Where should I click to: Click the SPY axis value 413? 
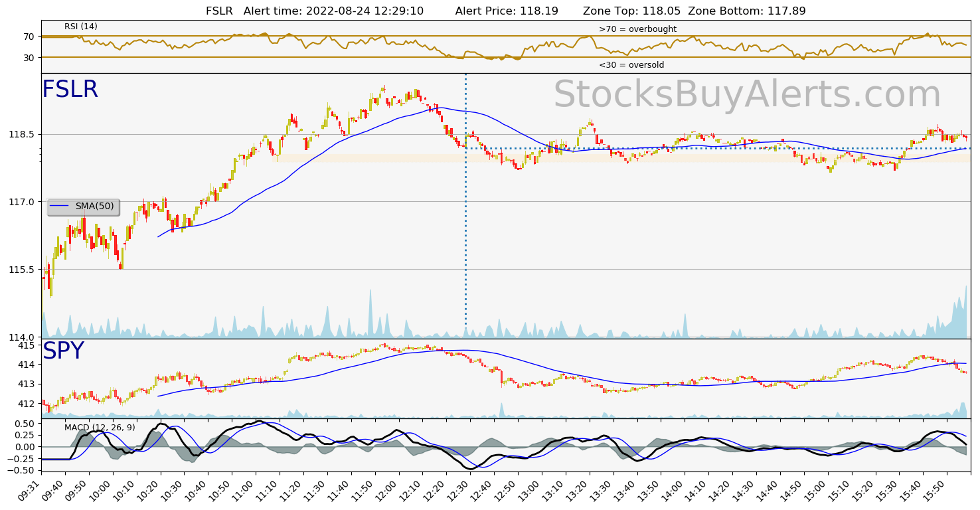(x=27, y=384)
